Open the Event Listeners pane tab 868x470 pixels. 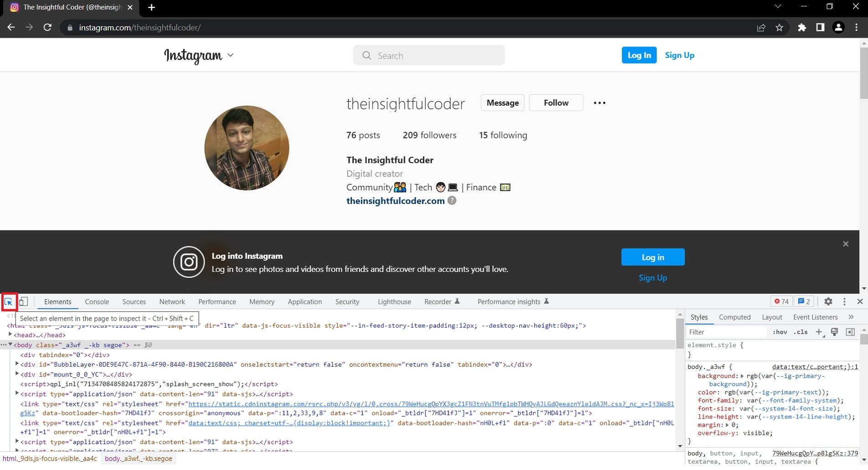pos(815,317)
